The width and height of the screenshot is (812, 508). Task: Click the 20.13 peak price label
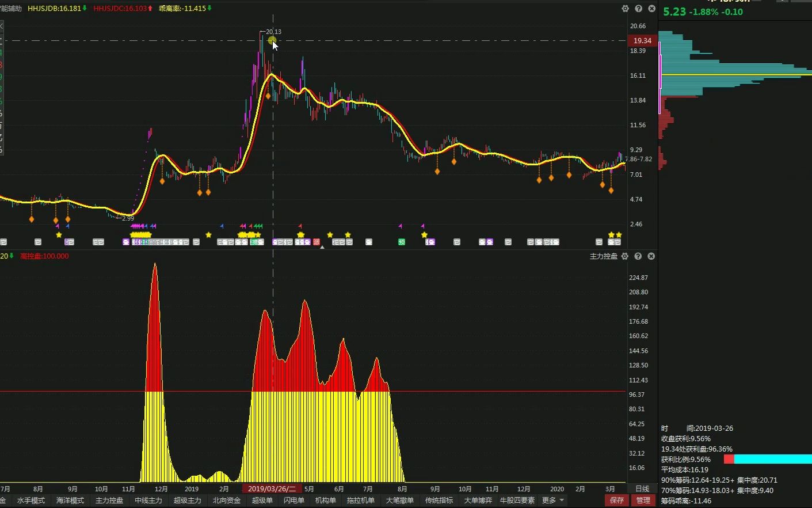click(x=273, y=32)
